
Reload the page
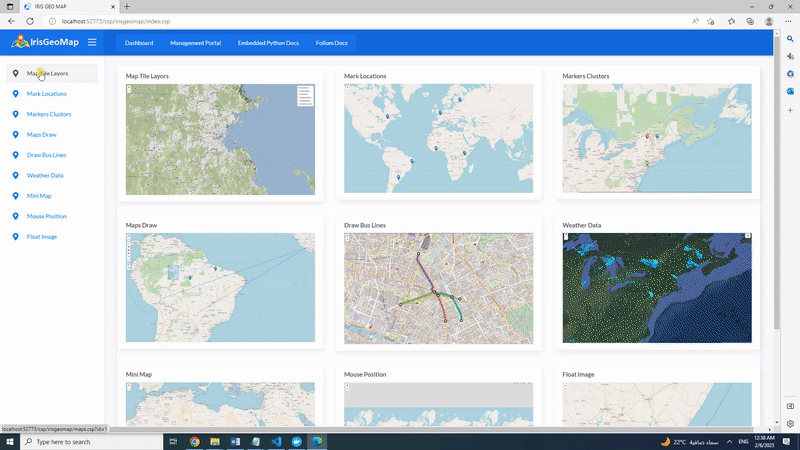pyautogui.click(x=30, y=21)
